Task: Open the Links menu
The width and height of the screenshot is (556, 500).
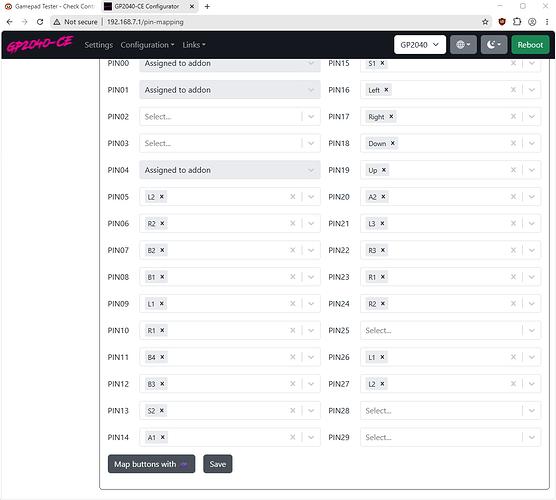Action: [194, 45]
